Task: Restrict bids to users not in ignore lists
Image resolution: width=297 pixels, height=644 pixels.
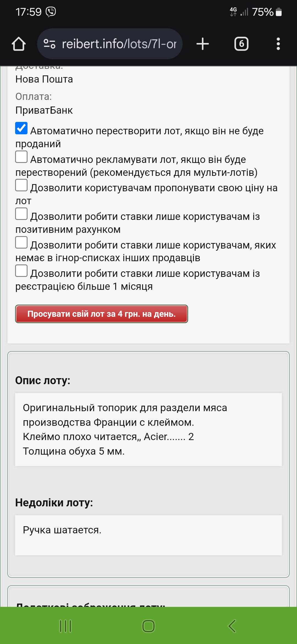Action: (x=21, y=242)
